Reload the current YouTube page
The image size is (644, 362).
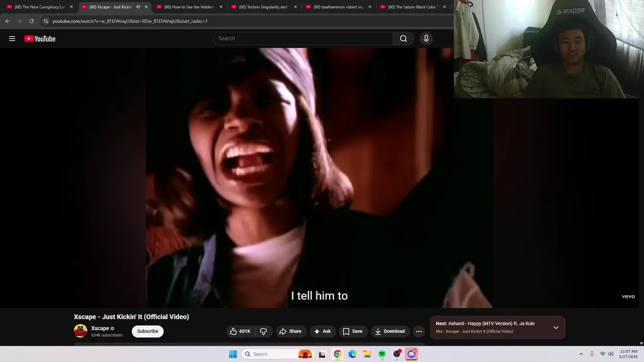pyautogui.click(x=32, y=21)
